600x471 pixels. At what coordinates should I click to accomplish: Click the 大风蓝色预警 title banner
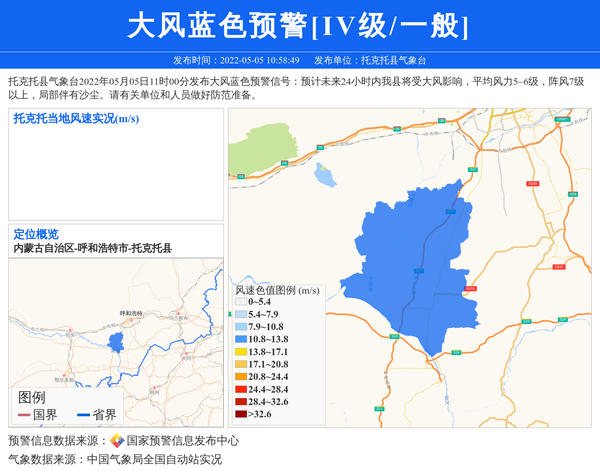point(299,25)
